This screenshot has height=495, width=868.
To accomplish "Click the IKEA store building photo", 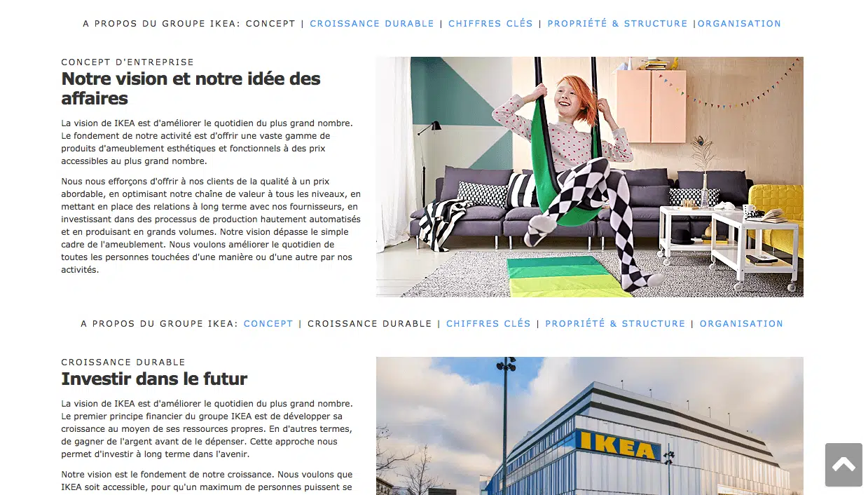I will 590,426.
